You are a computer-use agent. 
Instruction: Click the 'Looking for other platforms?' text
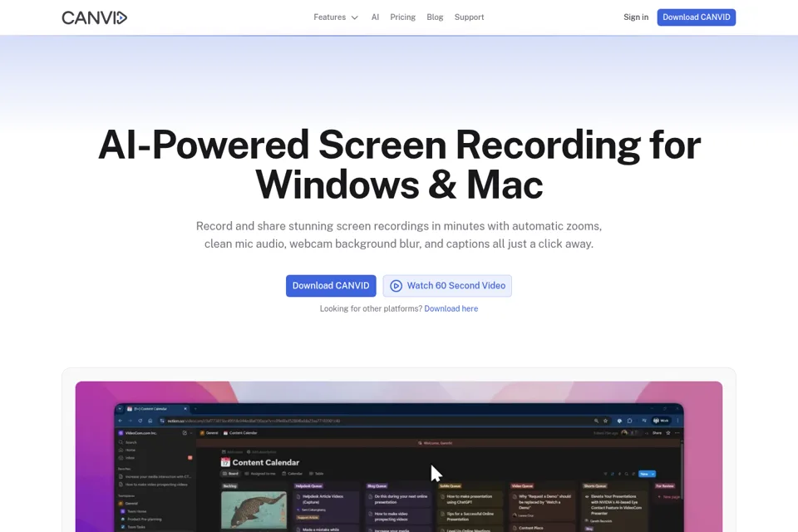[371, 308]
